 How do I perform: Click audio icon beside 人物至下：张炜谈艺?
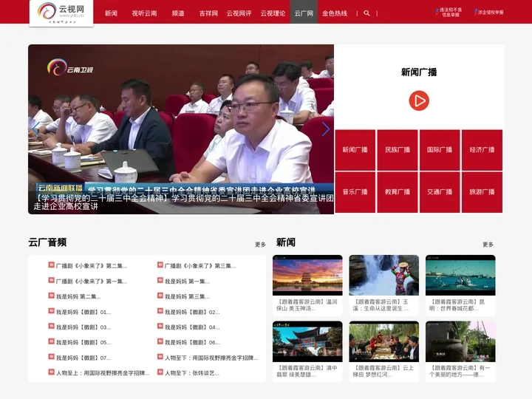160,372
